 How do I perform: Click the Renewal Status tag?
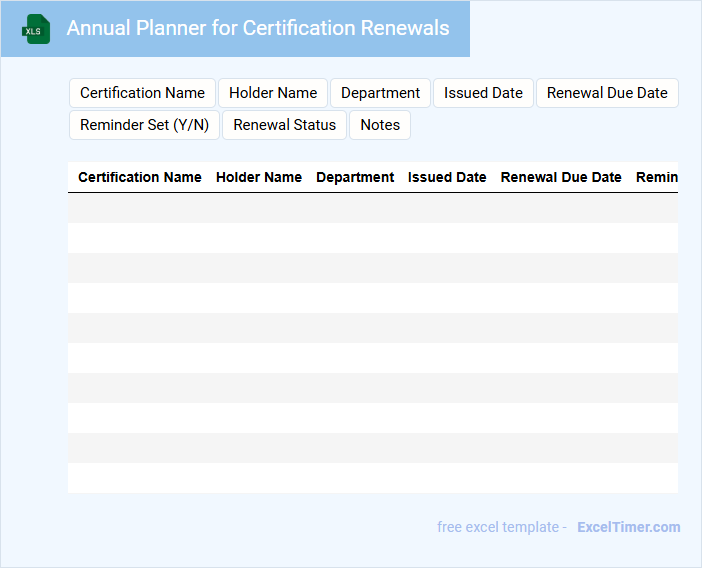click(x=285, y=125)
